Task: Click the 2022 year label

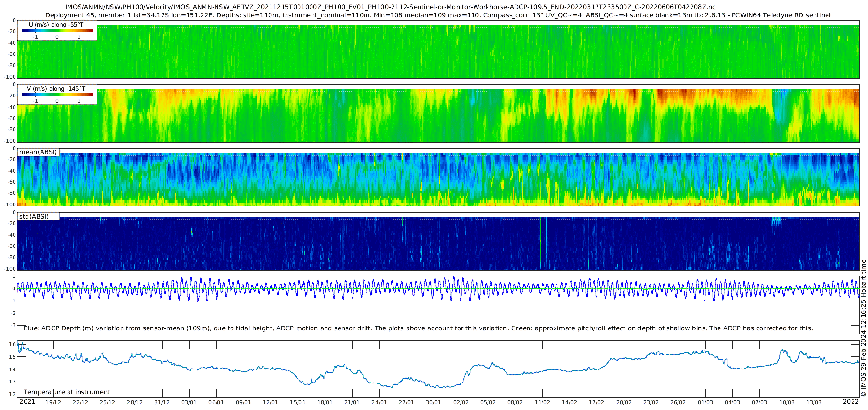Action: tap(851, 401)
